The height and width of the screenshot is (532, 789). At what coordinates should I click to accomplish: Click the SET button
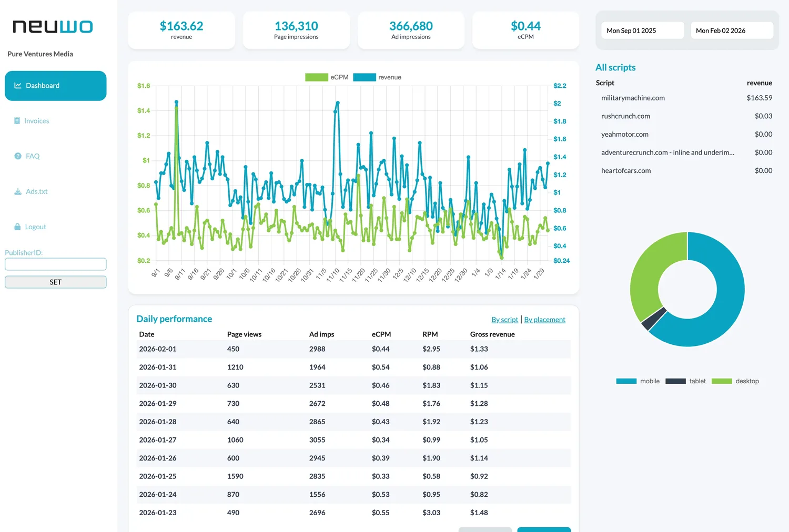click(55, 282)
